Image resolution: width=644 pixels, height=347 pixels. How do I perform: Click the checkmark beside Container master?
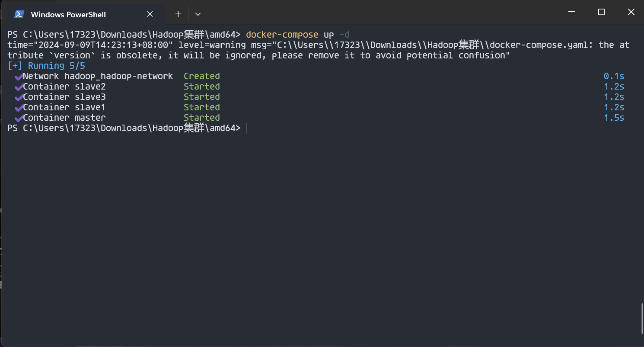pyautogui.click(x=18, y=118)
